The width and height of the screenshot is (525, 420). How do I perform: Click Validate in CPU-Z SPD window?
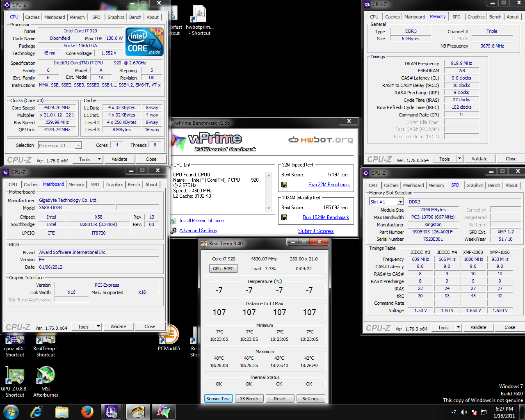[x=478, y=327]
